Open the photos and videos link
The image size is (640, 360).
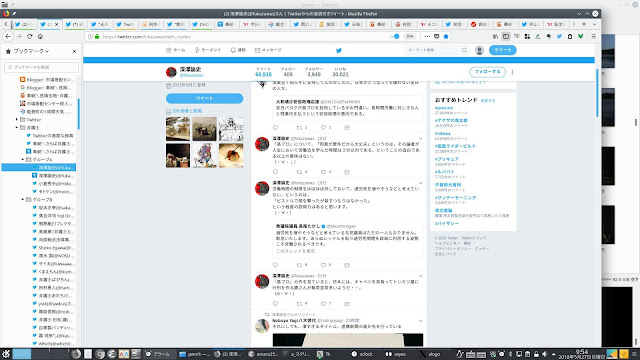187,111
